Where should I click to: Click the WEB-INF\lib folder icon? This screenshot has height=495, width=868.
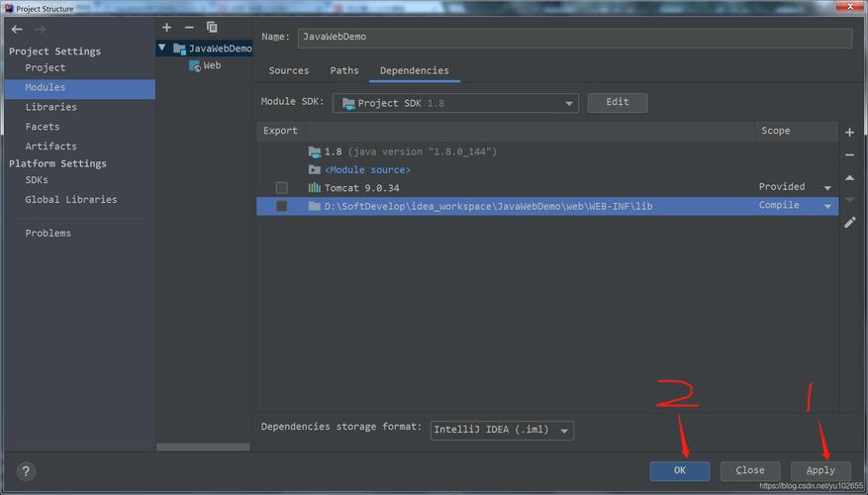click(x=315, y=206)
